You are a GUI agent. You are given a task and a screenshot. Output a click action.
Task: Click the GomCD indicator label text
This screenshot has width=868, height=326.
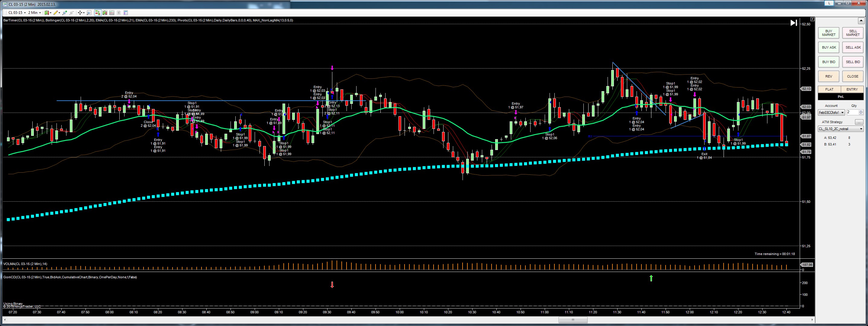click(70, 277)
